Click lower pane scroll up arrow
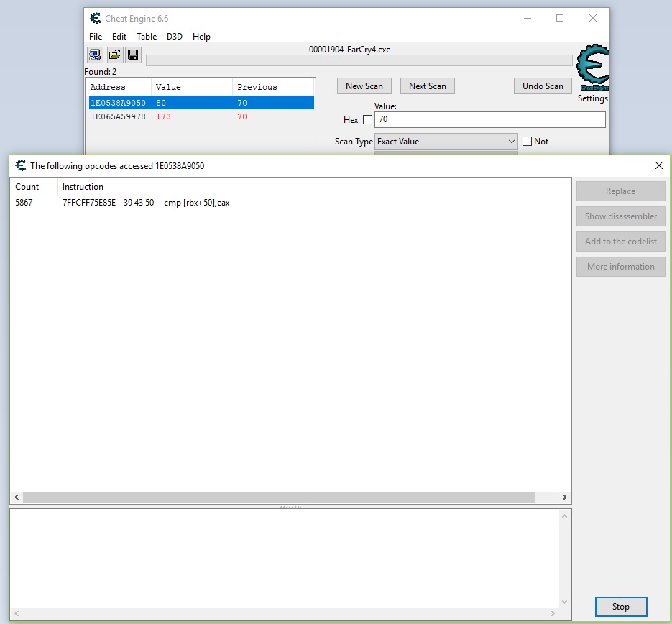The height and width of the screenshot is (624, 672). pyautogui.click(x=564, y=516)
